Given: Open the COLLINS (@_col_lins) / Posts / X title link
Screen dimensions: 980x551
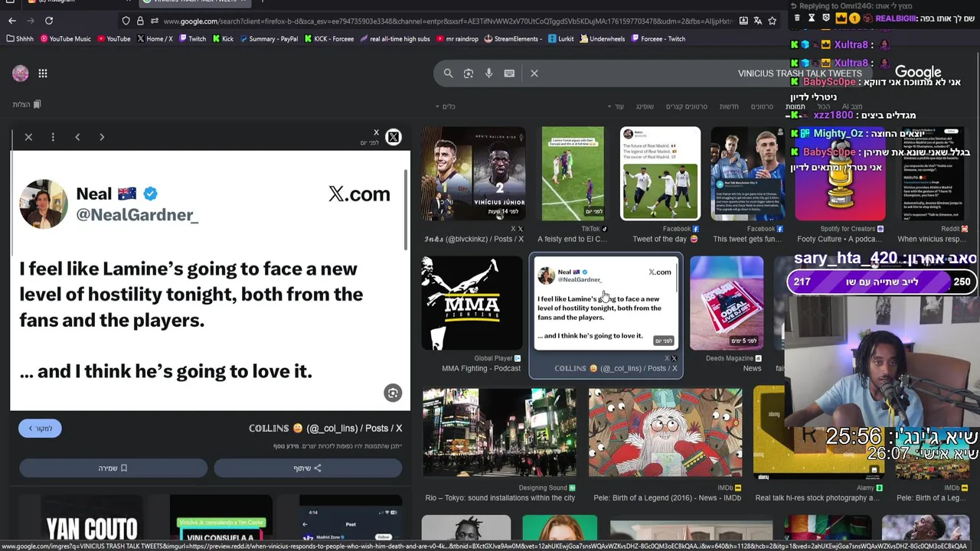Looking at the screenshot, I should tap(325, 429).
